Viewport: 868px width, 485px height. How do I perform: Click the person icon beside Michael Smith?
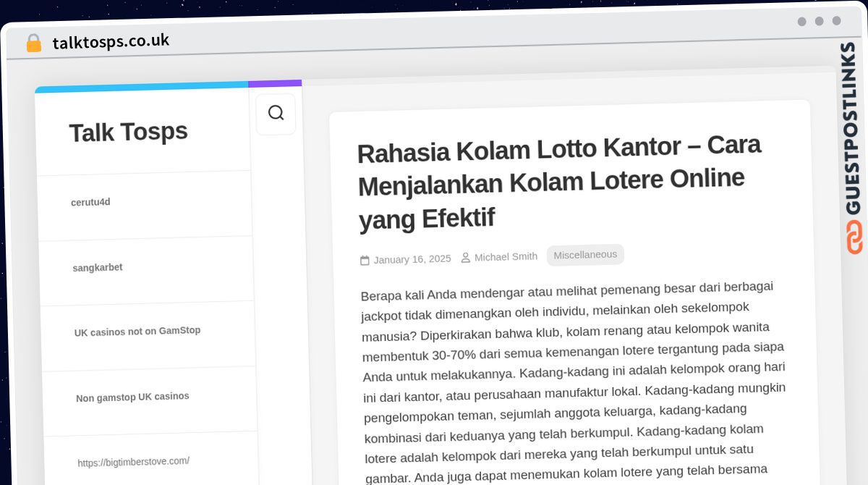[x=465, y=258]
